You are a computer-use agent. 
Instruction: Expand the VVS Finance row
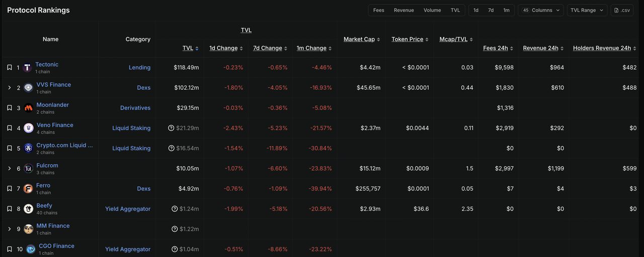[9, 88]
